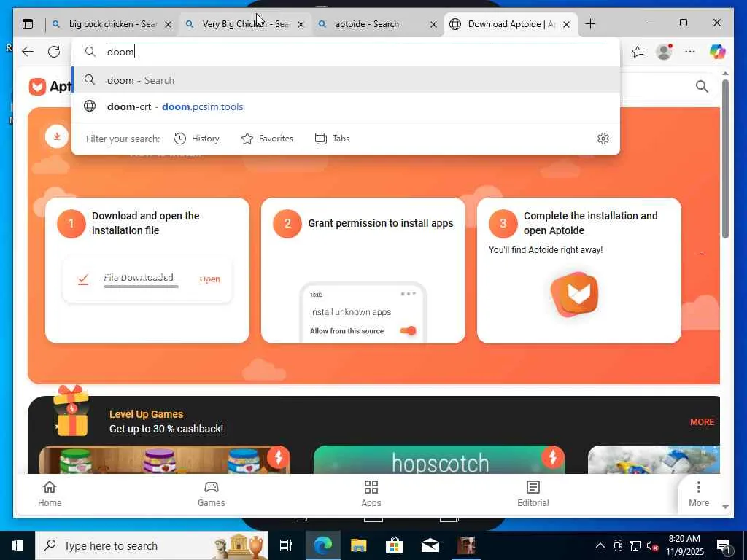
Task: Click the 'Open' link on File Downloaded card
Action: (210, 279)
